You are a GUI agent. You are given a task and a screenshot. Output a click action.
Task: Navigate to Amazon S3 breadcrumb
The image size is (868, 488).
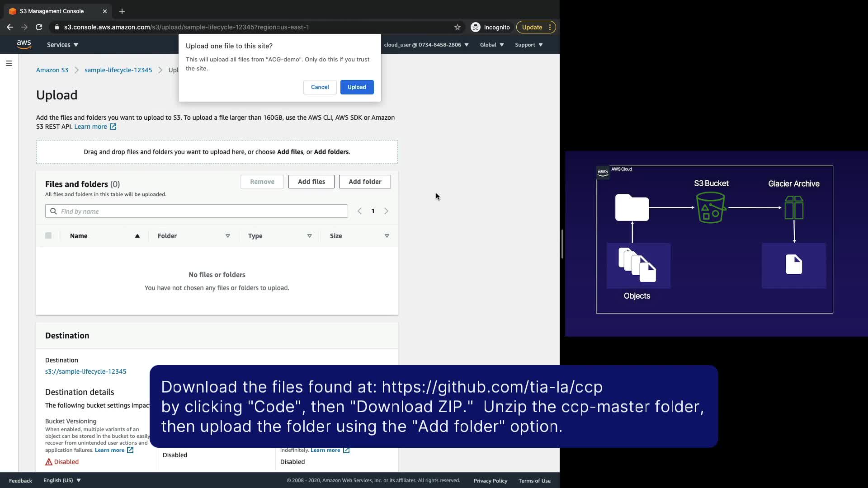tap(52, 70)
